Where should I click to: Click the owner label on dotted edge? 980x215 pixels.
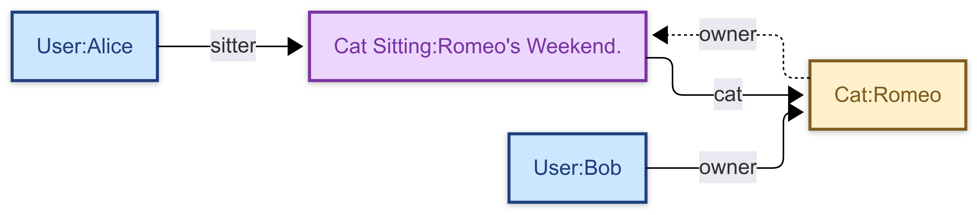coord(727,34)
